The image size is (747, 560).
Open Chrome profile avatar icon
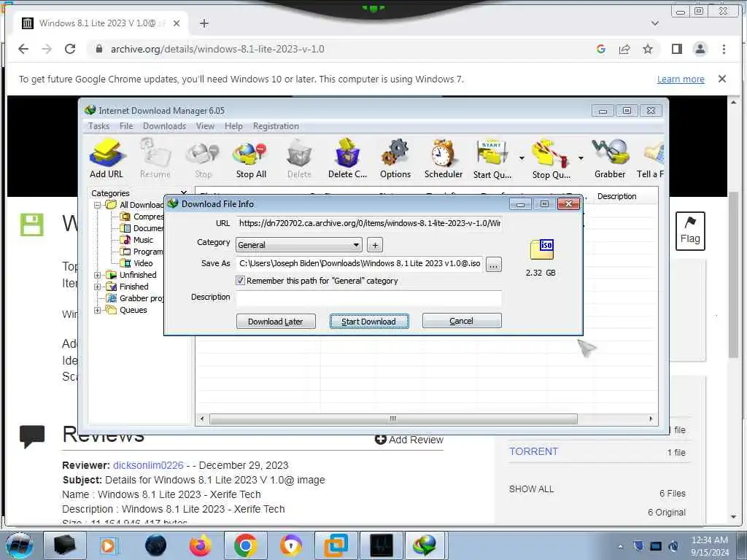point(700,49)
